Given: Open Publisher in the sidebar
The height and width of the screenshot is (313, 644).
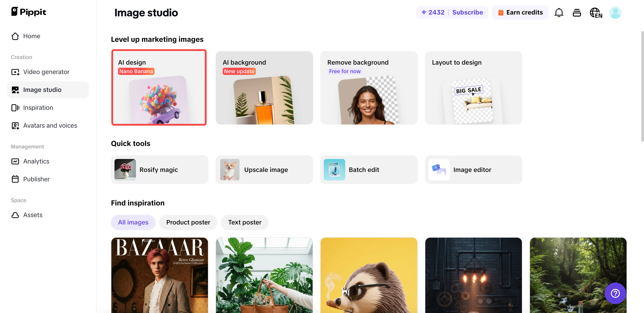Looking at the screenshot, I should [36, 179].
